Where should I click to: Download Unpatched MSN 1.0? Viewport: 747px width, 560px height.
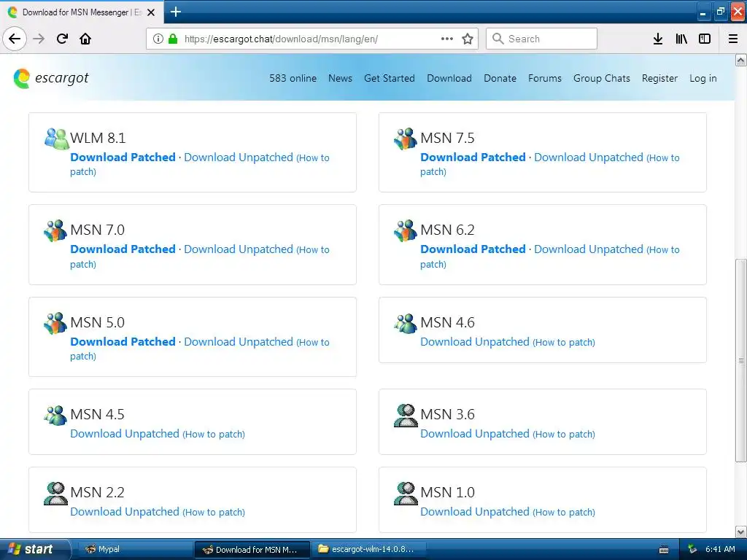(x=474, y=511)
